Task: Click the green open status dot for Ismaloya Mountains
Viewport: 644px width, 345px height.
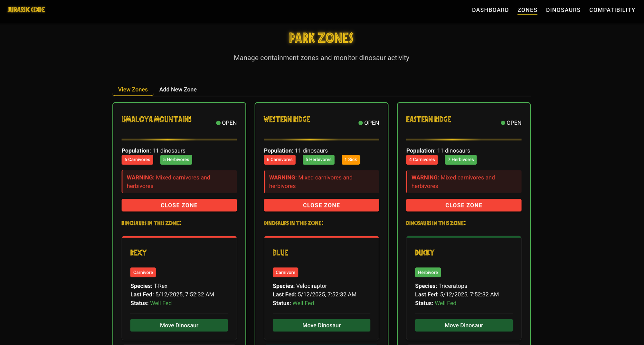Action: pos(218,123)
